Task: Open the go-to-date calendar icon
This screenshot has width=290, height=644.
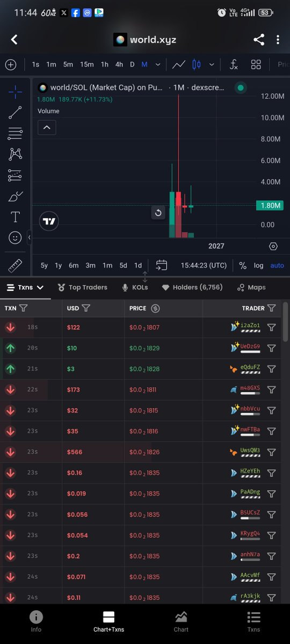Action: pos(162,265)
